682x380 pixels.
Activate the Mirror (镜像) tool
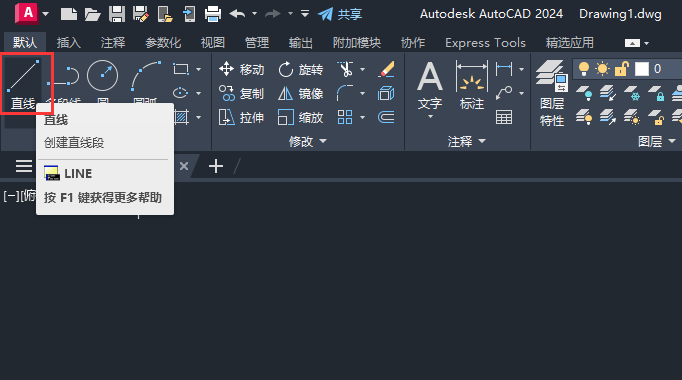pyautogui.click(x=301, y=93)
